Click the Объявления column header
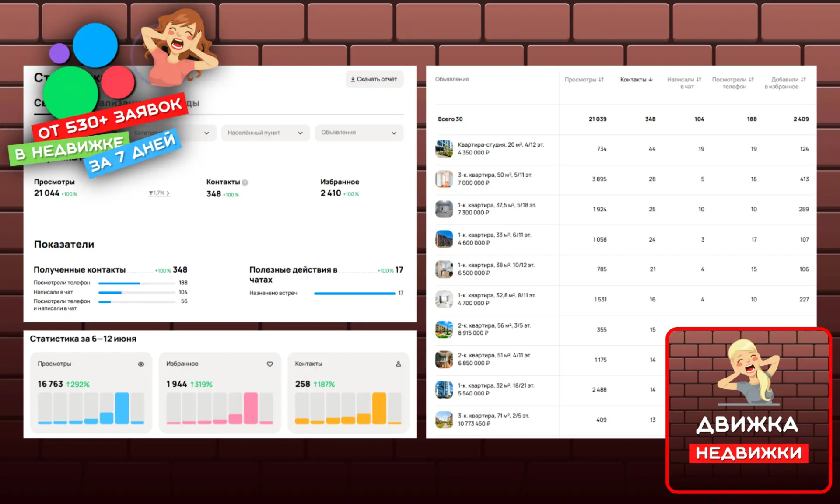840x504 pixels. click(452, 79)
